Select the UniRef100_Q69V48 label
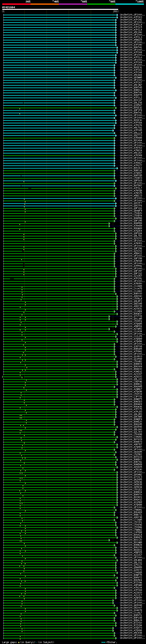This screenshot has height=644, width=146. click(131, 605)
